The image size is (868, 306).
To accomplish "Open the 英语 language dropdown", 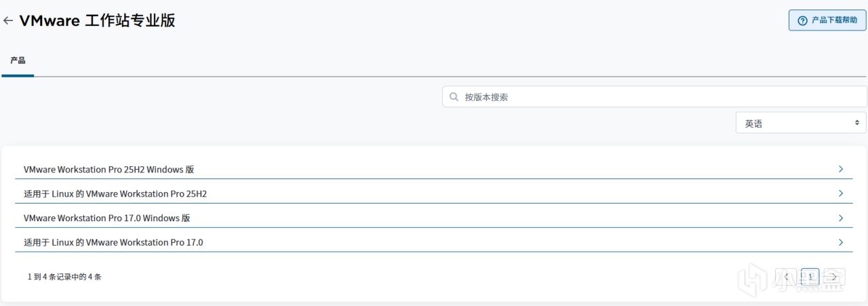I will click(x=801, y=123).
